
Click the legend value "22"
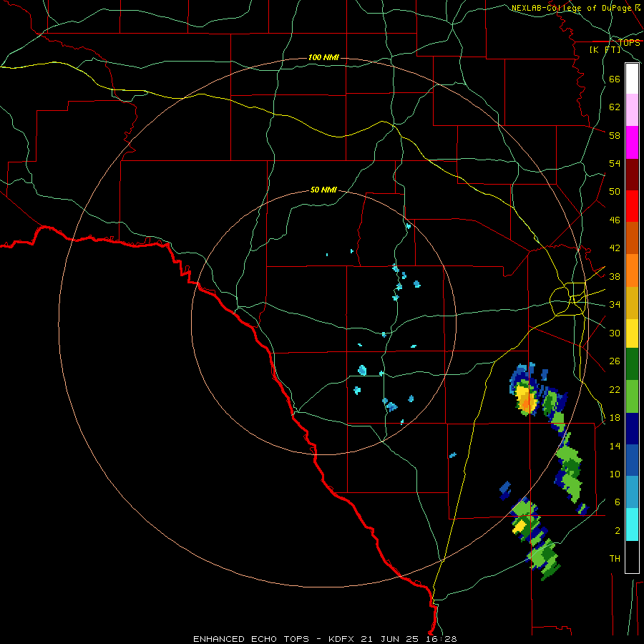pos(615,390)
